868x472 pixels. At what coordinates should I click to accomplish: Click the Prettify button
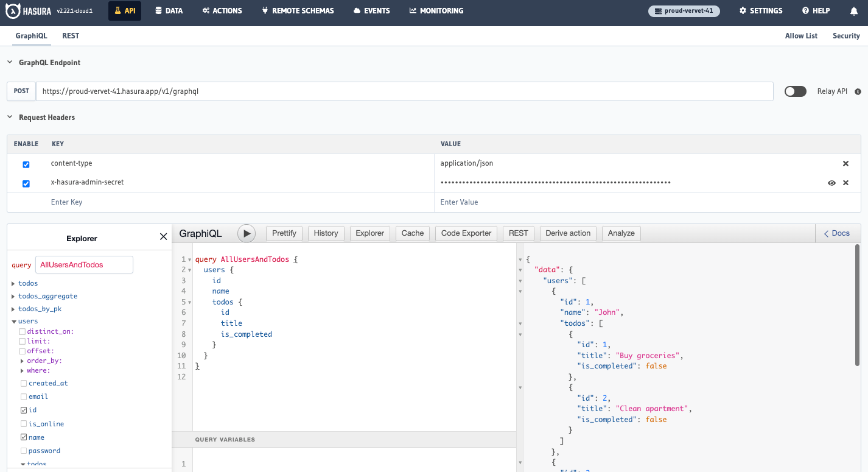tap(284, 233)
